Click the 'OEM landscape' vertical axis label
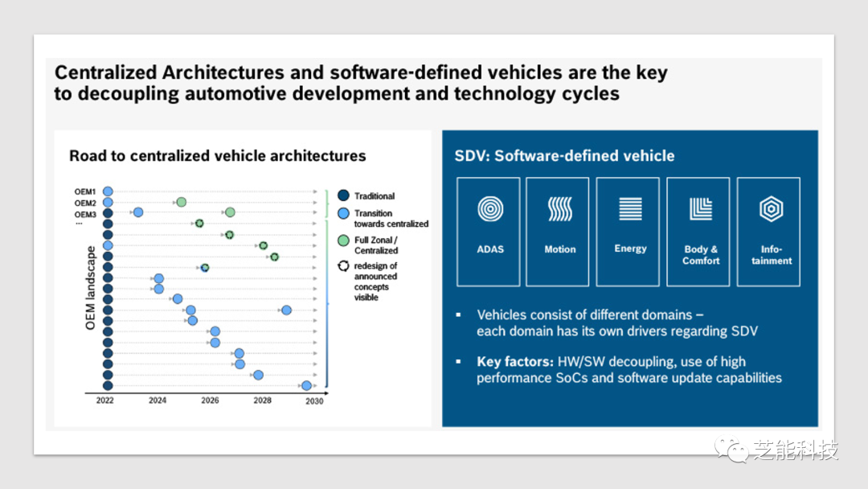Screen dimensions: 868x489 tap(90, 288)
